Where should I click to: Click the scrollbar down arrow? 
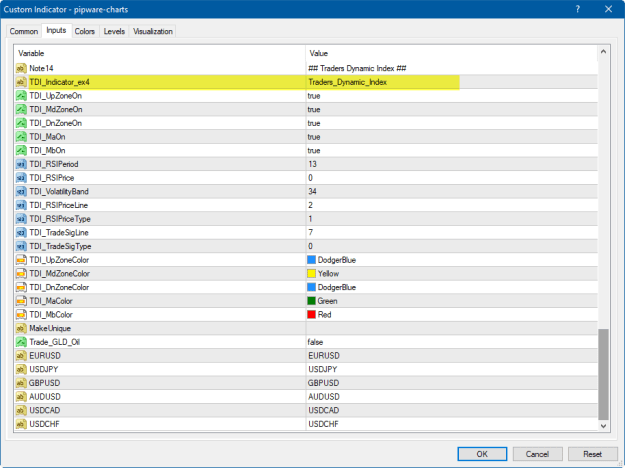tap(603, 426)
